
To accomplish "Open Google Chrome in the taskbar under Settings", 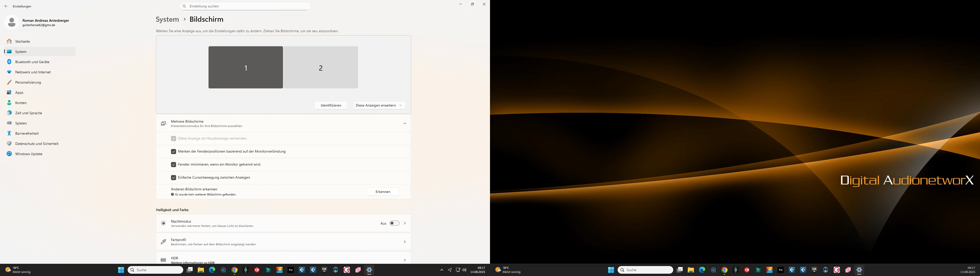I will pos(235,270).
